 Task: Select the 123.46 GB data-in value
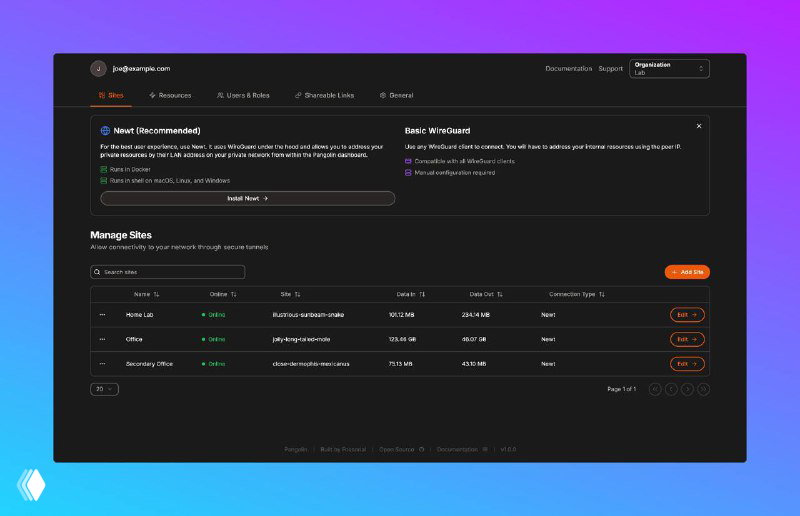click(x=402, y=339)
